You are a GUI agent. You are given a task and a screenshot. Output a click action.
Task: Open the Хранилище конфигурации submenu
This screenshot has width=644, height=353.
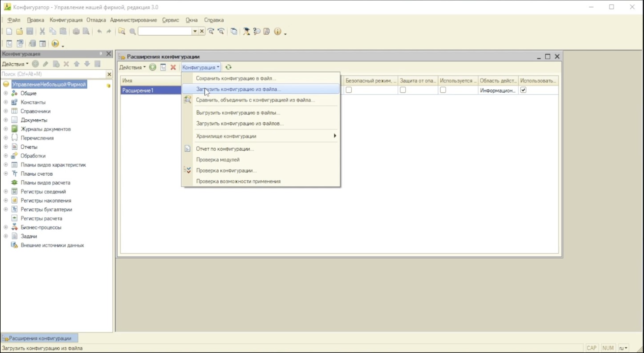(x=261, y=136)
